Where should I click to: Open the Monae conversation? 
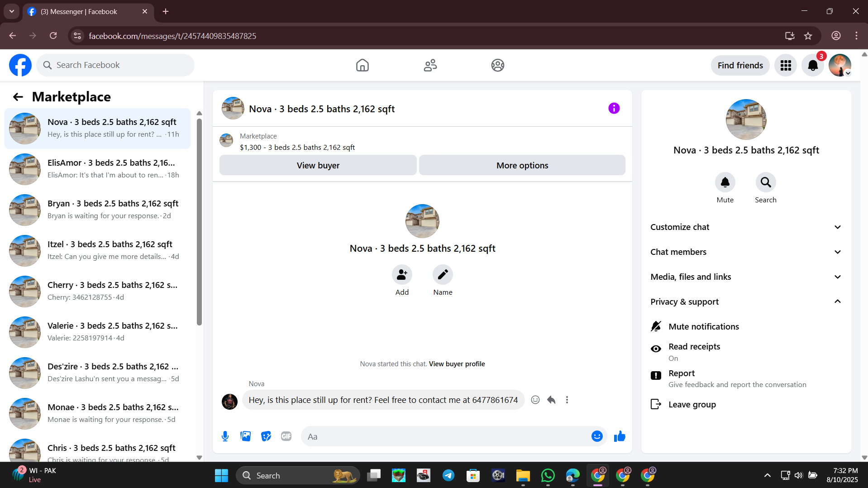pyautogui.click(x=97, y=414)
